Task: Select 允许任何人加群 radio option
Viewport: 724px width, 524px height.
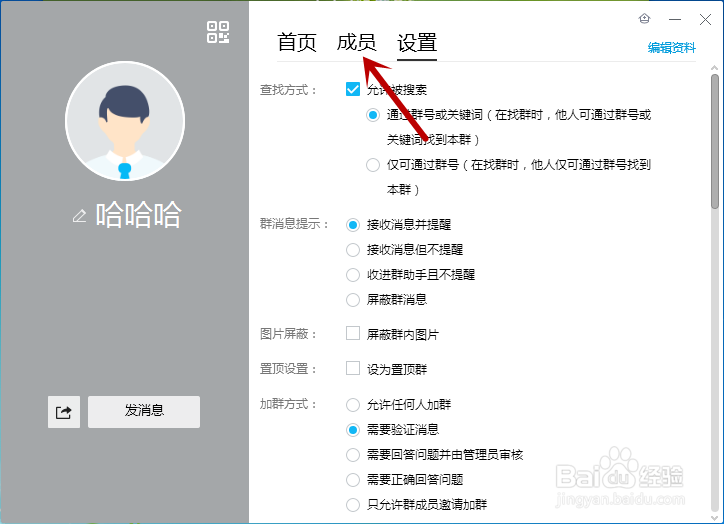Action: tap(353, 405)
